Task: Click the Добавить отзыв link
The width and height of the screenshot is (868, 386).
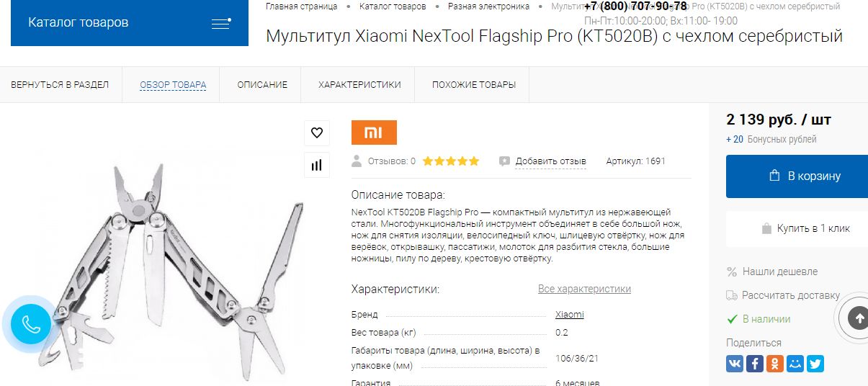Action: [550, 161]
